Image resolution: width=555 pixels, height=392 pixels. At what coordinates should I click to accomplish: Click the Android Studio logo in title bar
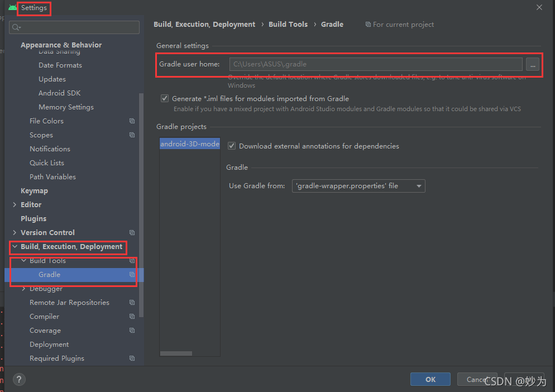click(13, 7)
